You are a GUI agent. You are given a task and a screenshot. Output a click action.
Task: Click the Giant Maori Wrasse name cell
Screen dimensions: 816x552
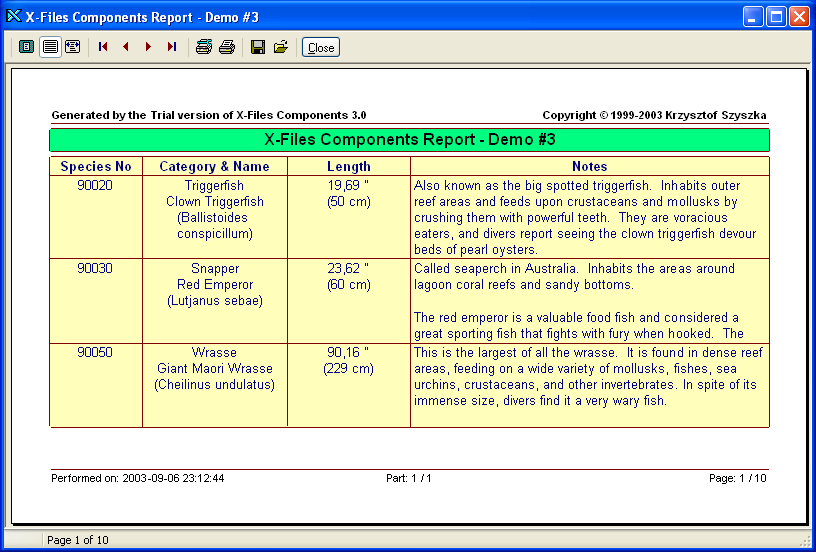coord(214,369)
